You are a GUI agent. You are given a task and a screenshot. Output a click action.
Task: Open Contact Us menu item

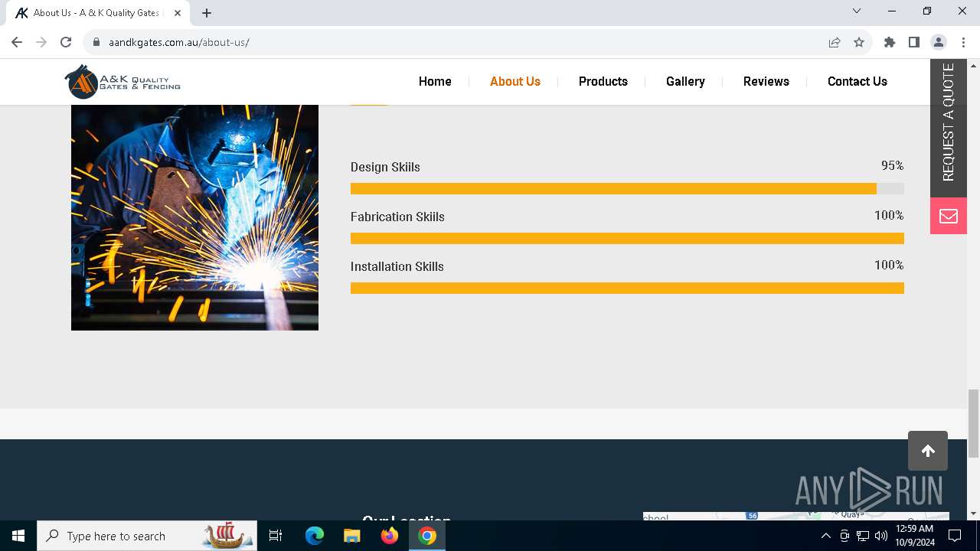coord(857,81)
